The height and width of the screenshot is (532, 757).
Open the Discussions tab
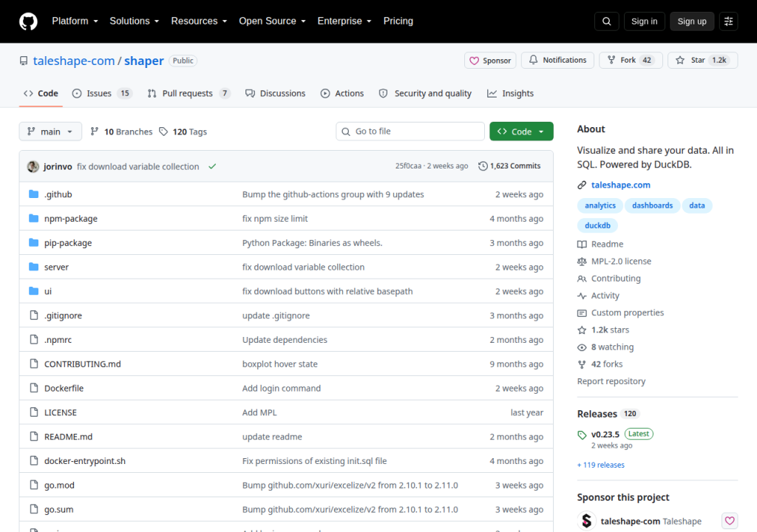276,94
